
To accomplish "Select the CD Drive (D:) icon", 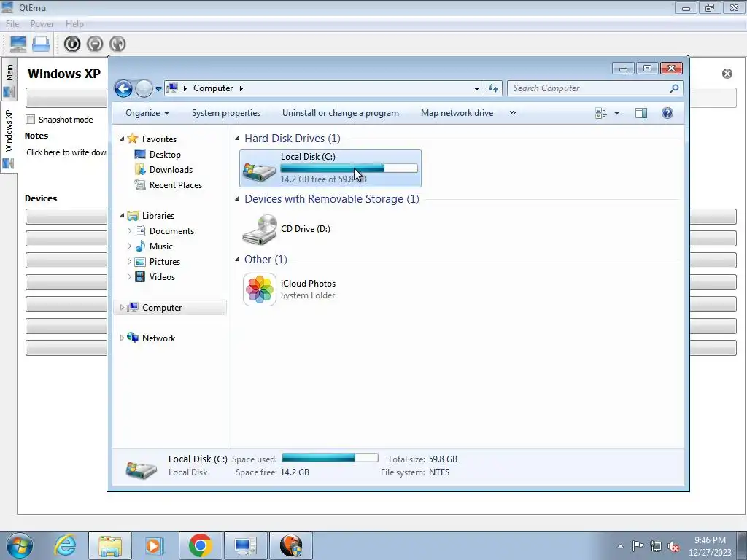I will 260,229.
